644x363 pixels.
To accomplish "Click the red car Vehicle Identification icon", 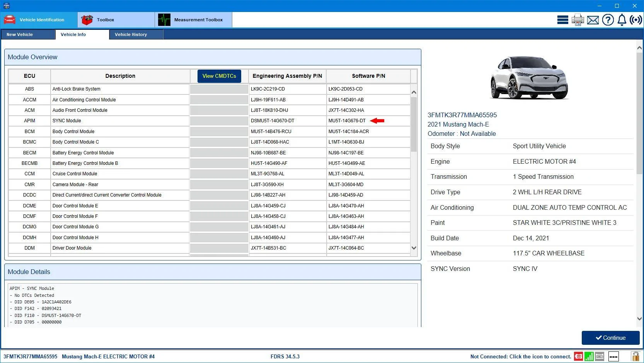I will (10, 20).
